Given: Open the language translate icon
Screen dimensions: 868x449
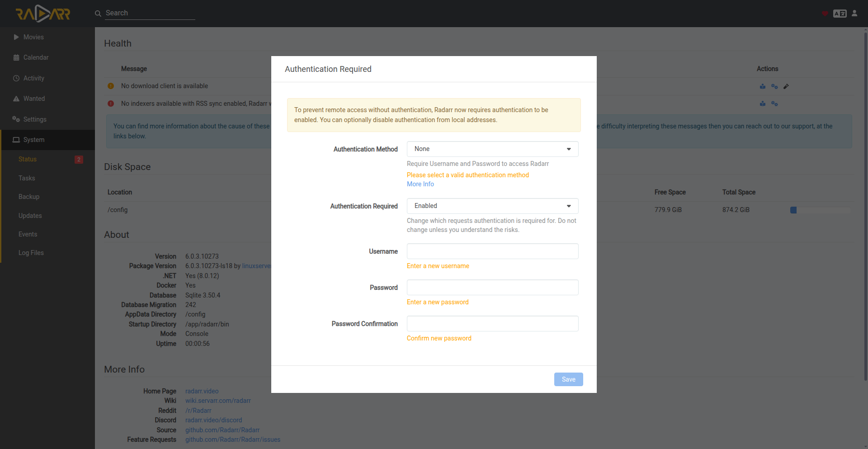Looking at the screenshot, I should pyautogui.click(x=840, y=14).
